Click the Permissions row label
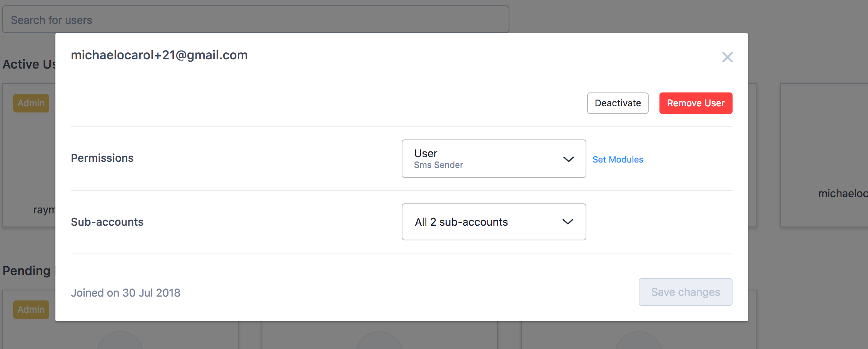The image size is (868, 349). (102, 158)
